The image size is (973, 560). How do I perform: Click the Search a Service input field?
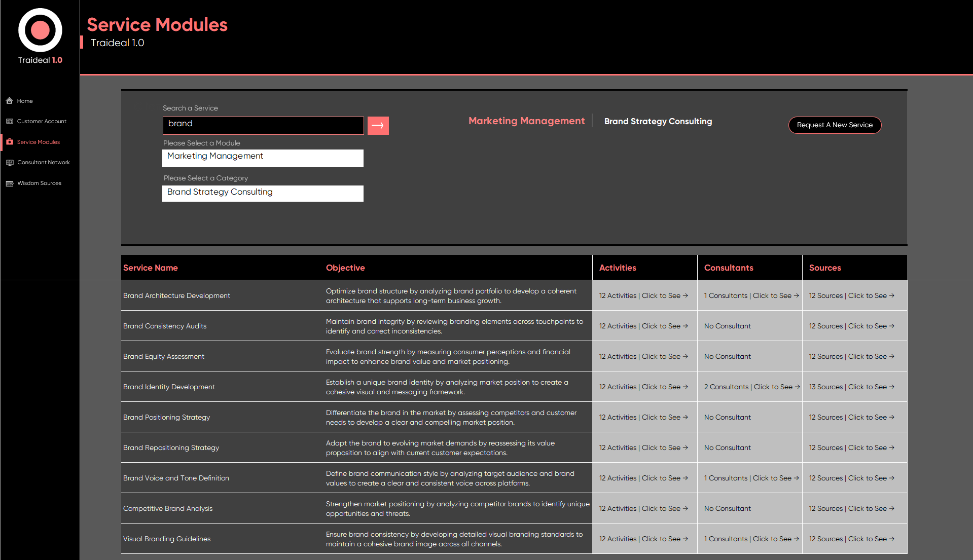click(x=263, y=125)
